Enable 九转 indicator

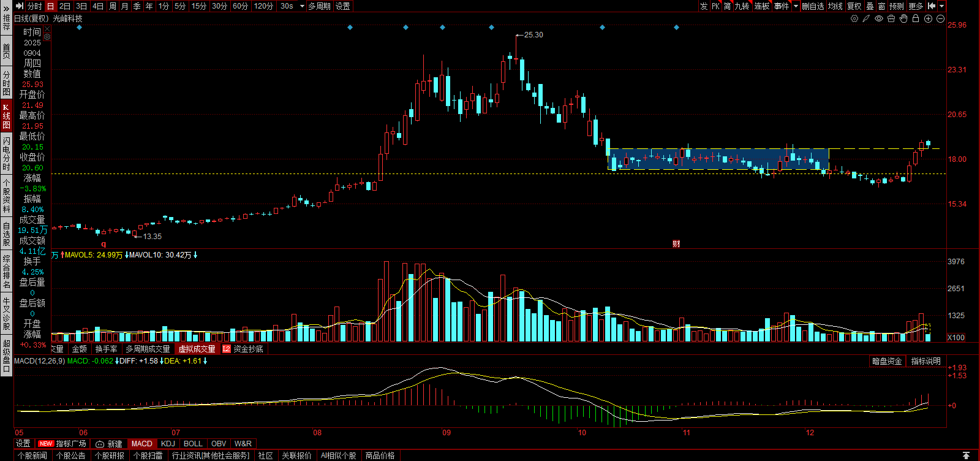tap(742, 6)
